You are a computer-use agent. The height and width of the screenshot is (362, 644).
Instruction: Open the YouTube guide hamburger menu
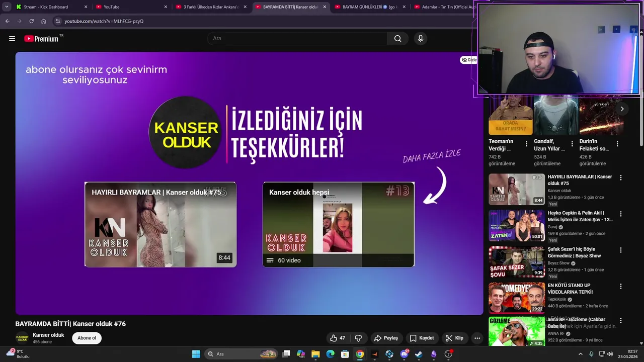12,39
